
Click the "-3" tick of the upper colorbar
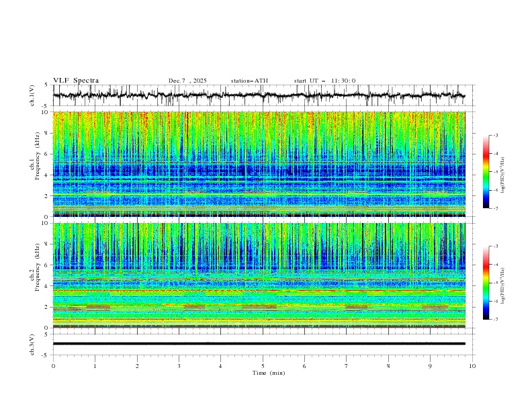pyautogui.click(x=495, y=135)
